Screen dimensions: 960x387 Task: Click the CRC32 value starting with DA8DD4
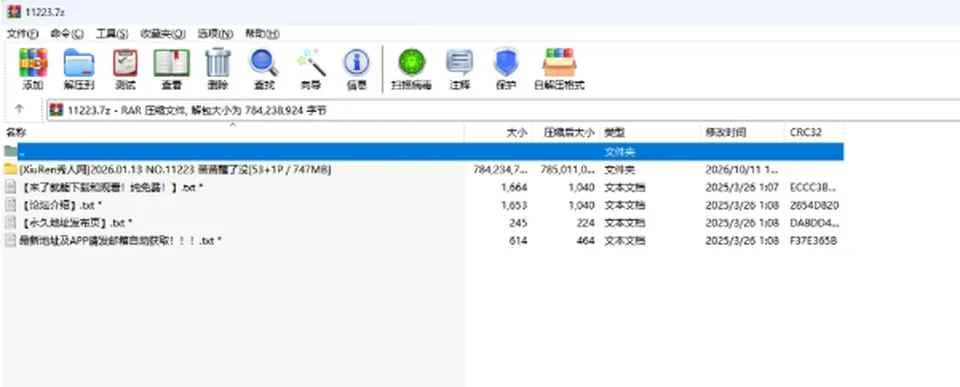click(x=815, y=223)
